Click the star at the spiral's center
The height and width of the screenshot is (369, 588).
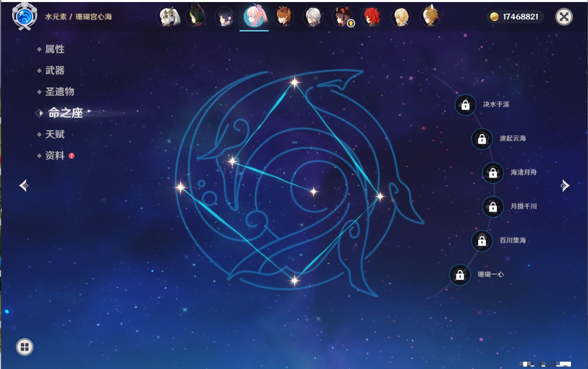tap(314, 191)
